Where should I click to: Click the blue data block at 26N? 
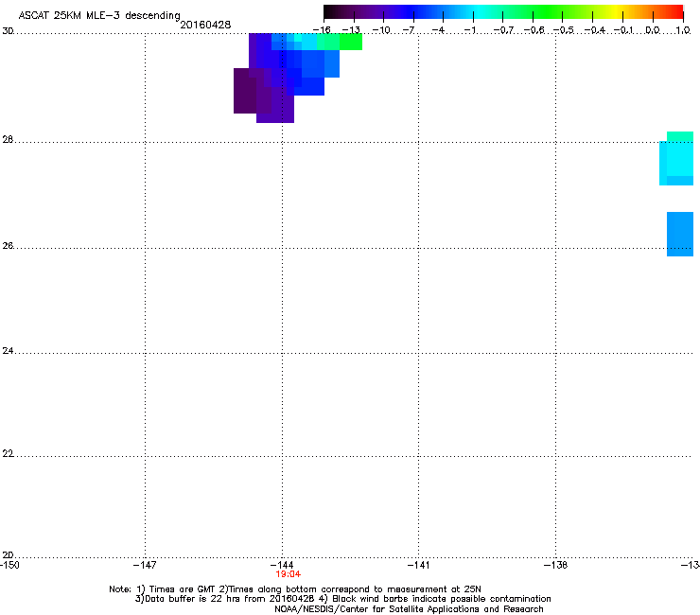pos(680,234)
